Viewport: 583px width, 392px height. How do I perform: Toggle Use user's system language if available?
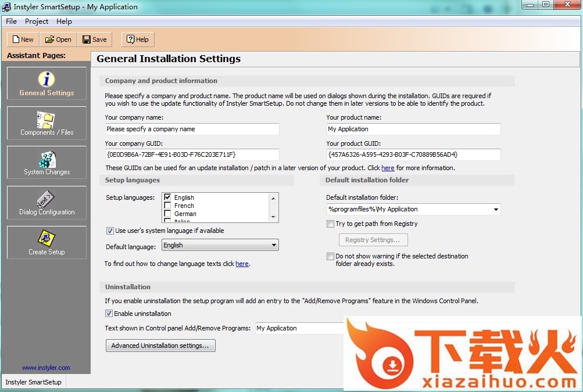tap(110, 231)
